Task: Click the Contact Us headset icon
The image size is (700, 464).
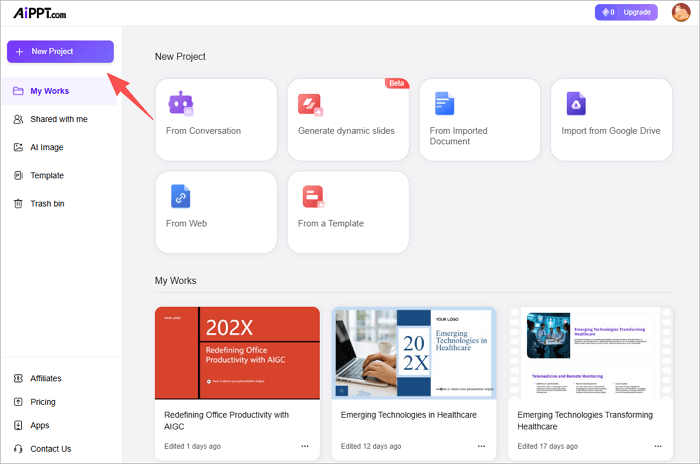Action: [18, 449]
